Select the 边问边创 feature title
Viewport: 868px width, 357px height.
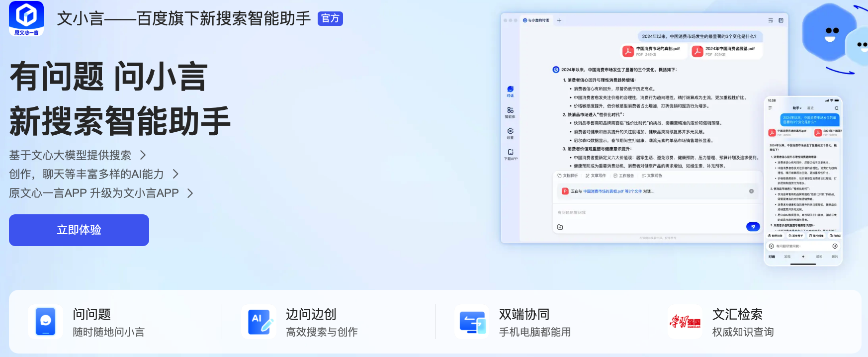[311, 314]
